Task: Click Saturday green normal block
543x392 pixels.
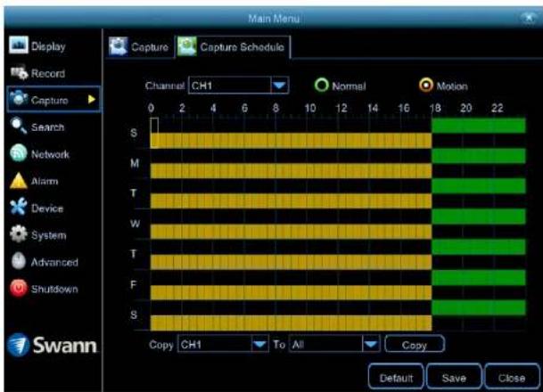Action: 479,307
